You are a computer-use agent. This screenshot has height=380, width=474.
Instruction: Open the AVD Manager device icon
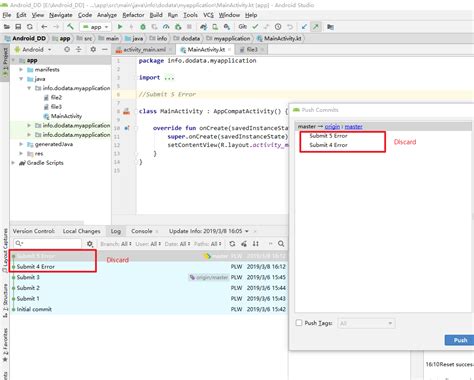215,27
